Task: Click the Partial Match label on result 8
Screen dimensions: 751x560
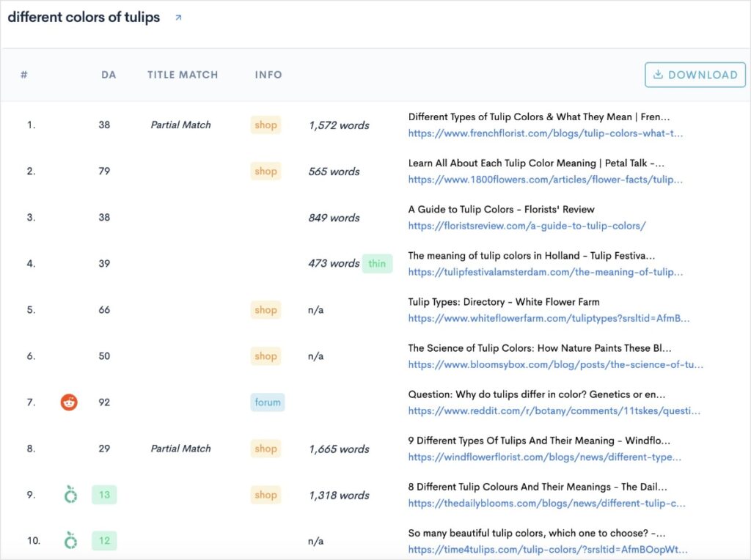Action: tap(180, 448)
